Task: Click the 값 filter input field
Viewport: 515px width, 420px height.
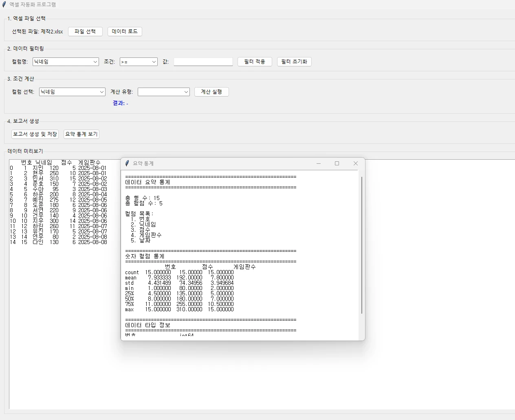Action: tap(203, 62)
